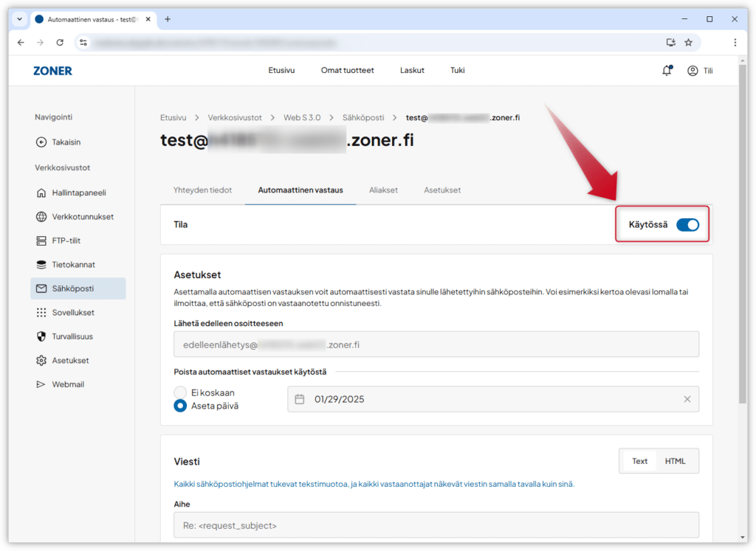Viewport: 756px width, 551px height.
Task: Click Verkkosivustot breadcrumb link
Action: [235, 117]
